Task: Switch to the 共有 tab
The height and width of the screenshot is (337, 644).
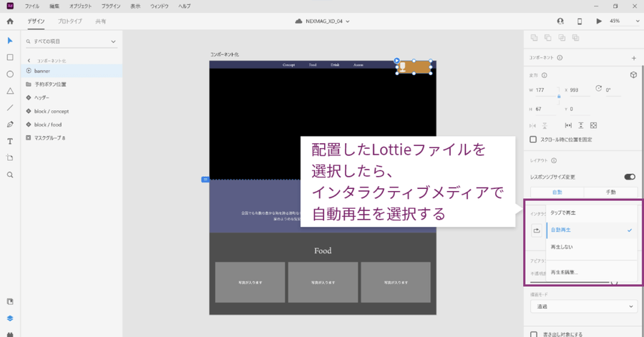Action: [101, 21]
